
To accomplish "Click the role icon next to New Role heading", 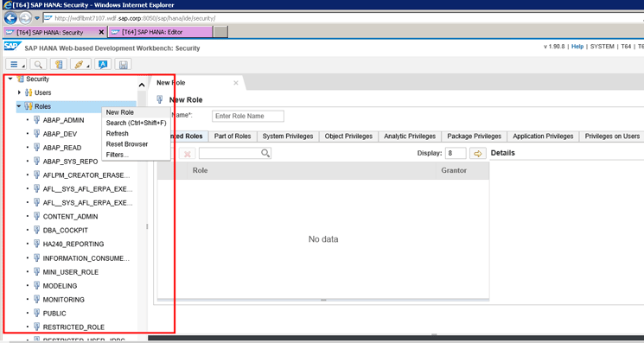I will 161,99.
